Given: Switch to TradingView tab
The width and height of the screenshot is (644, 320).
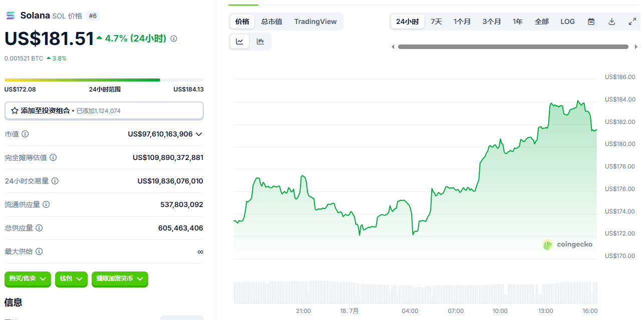Looking at the screenshot, I should (315, 21).
